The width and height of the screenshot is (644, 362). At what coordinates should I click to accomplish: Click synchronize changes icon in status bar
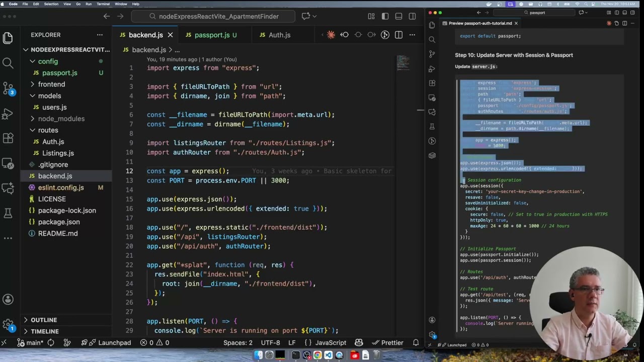(x=51, y=343)
